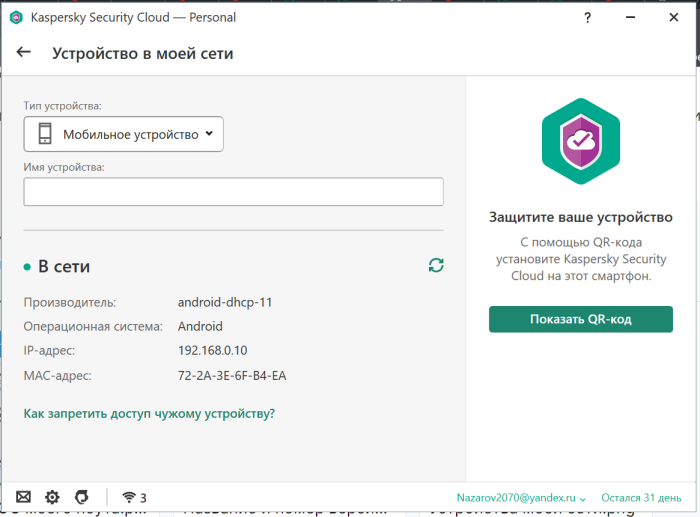The width and height of the screenshot is (700, 517).
Task: Refresh device status with the green arrows icon
Action: pos(436,265)
